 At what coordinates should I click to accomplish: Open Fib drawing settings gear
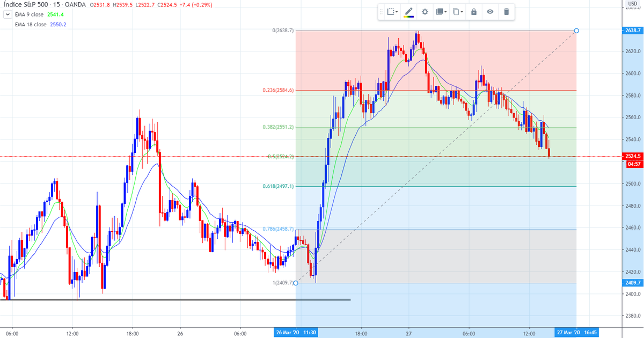point(425,11)
